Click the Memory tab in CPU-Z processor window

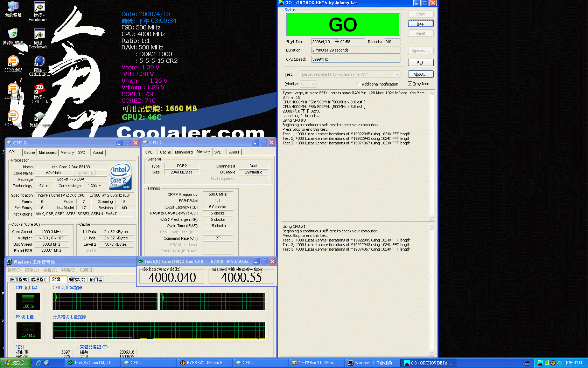67,152
